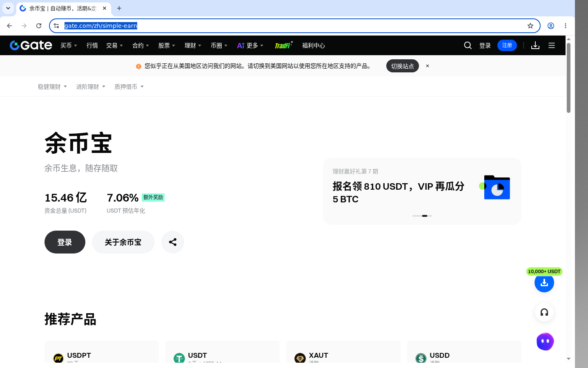The width and height of the screenshot is (588, 368).
Task: Expand 质押借币 submenu
Action: 129,87
